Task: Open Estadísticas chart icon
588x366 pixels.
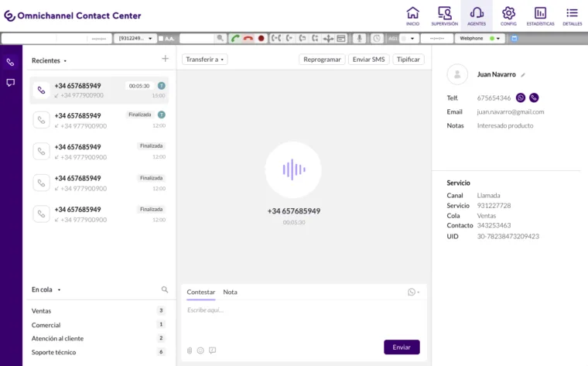Action: (x=540, y=15)
